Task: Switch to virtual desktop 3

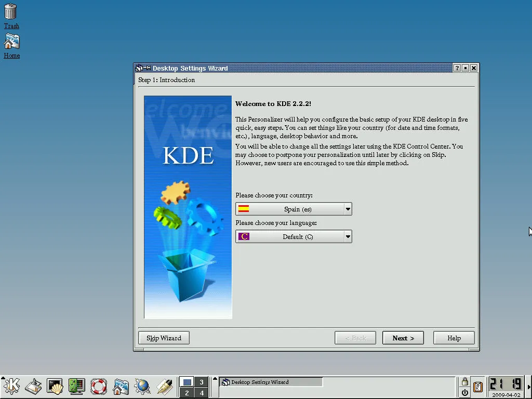Action: point(202,382)
